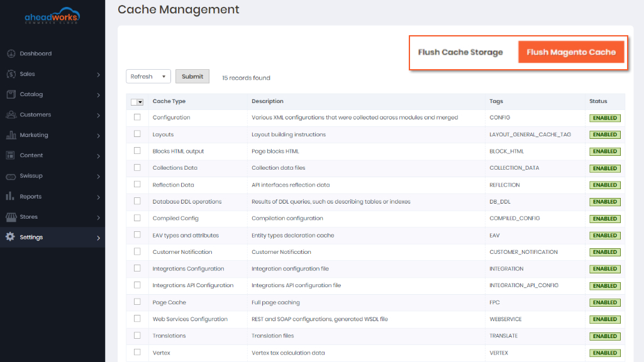This screenshot has width=644, height=362.
Task: Expand the Settings submenu chevron
Action: [x=99, y=238]
